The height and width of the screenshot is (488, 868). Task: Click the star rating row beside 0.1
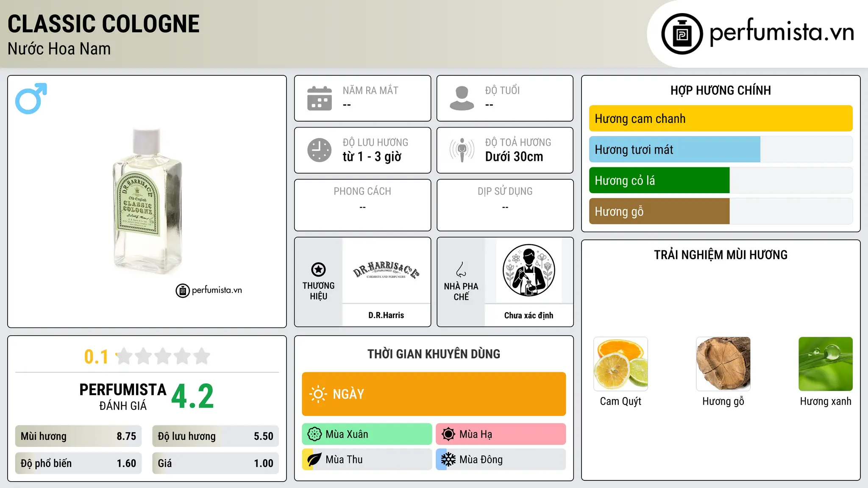click(x=163, y=356)
